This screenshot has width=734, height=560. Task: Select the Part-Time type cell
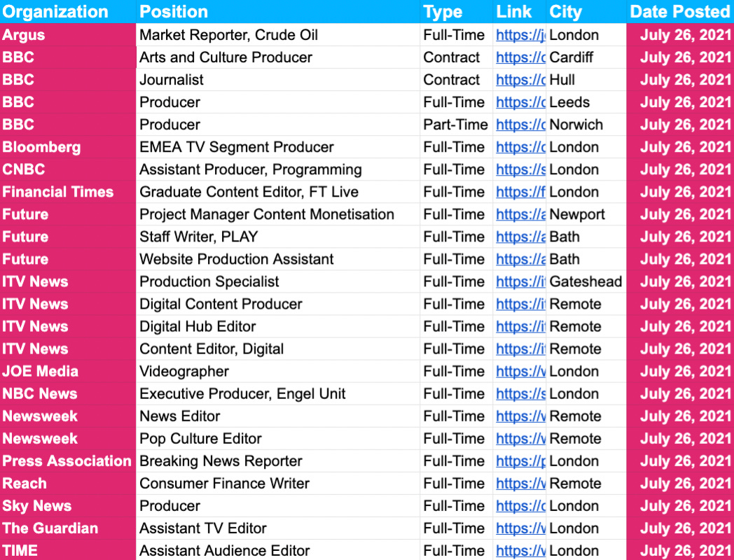[x=457, y=125]
